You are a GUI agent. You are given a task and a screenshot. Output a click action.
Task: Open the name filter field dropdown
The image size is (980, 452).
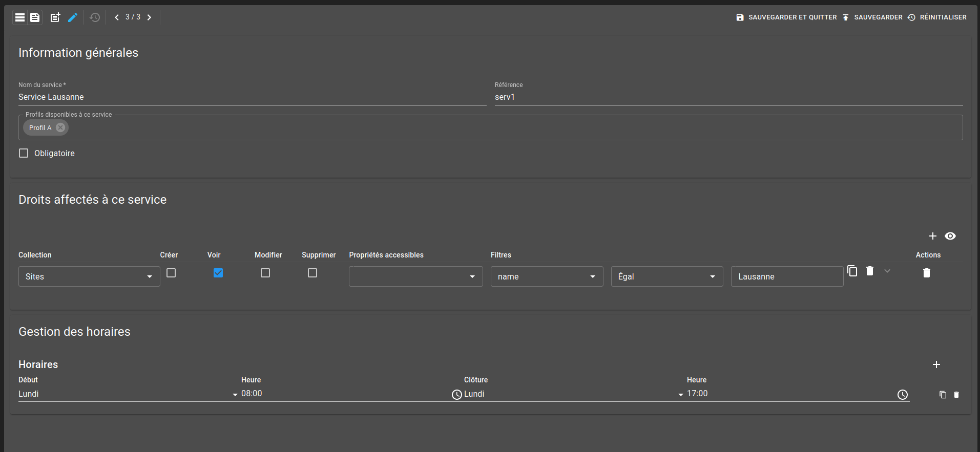[x=547, y=276]
